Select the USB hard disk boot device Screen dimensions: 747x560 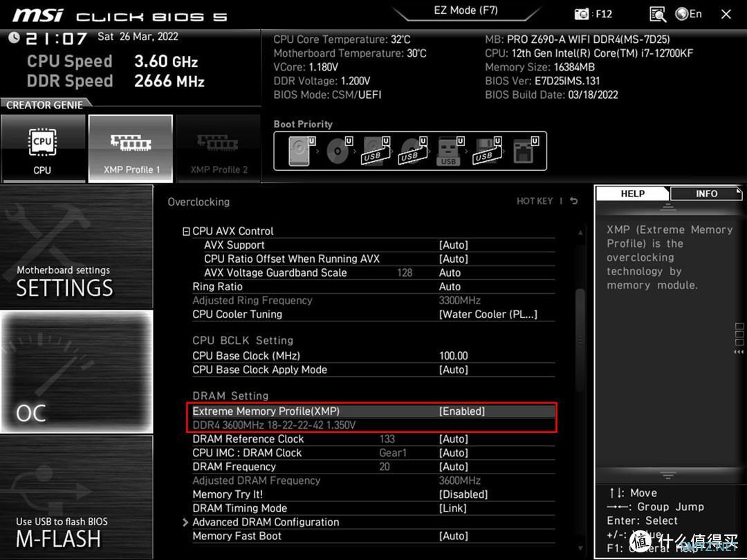376,151
